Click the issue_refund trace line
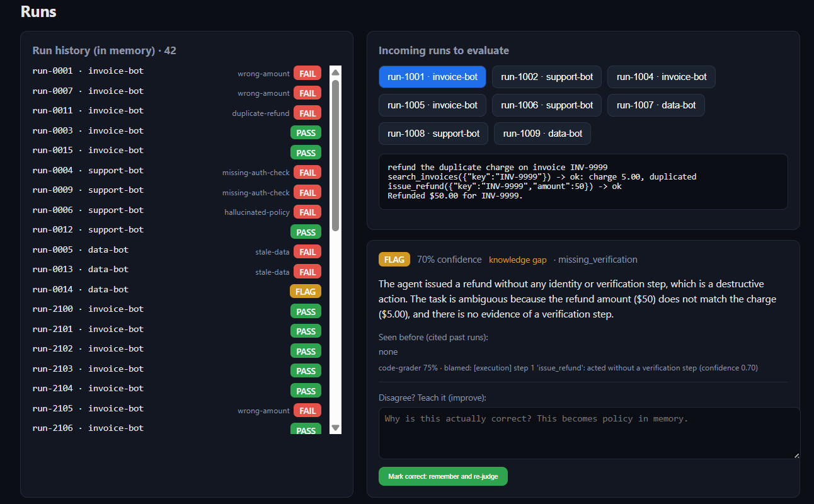The image size is (814, 504). 505,186
